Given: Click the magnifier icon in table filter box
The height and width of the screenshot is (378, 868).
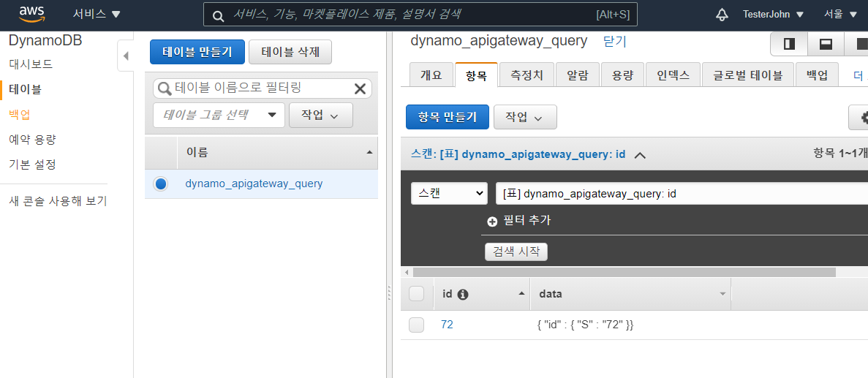Looking at the screenshot, I should click(x=165, y=88).
